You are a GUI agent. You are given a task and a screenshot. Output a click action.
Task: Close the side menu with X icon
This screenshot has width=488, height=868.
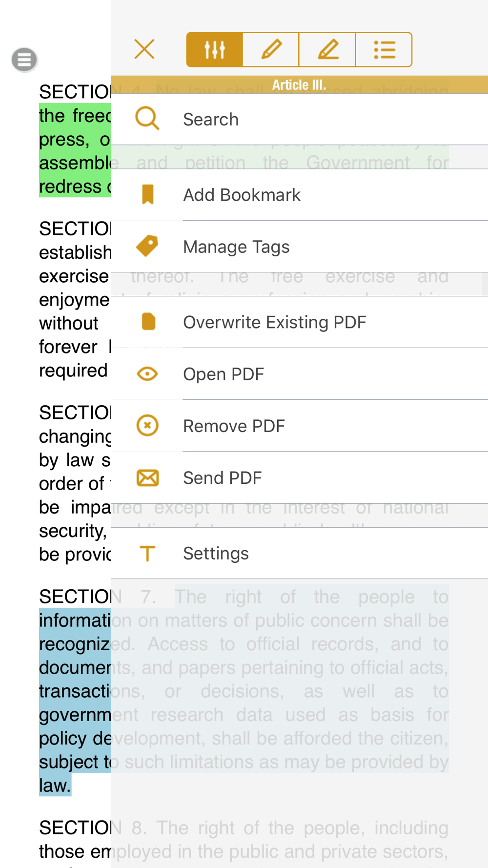coord(144,49)
